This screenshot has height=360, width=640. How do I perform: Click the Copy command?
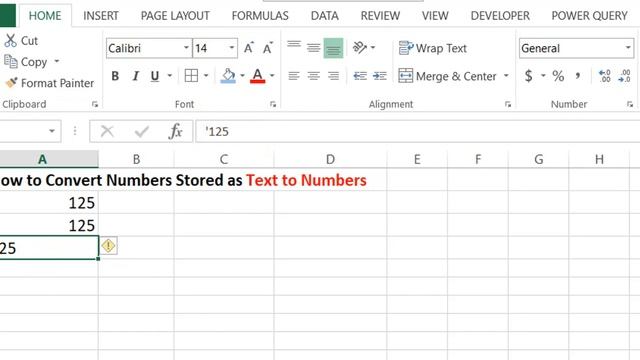[26, 62]
